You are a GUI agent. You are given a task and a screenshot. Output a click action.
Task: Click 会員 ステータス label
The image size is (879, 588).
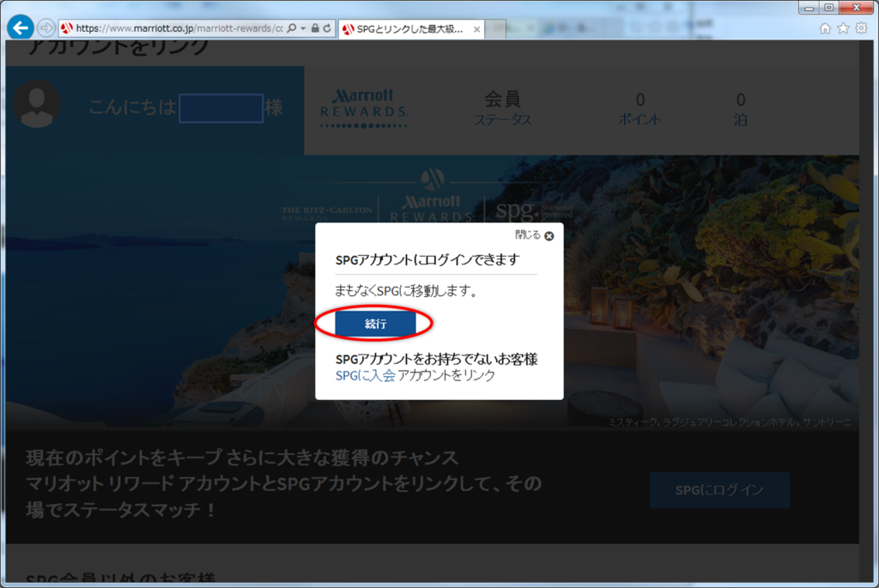click(503, 108)
